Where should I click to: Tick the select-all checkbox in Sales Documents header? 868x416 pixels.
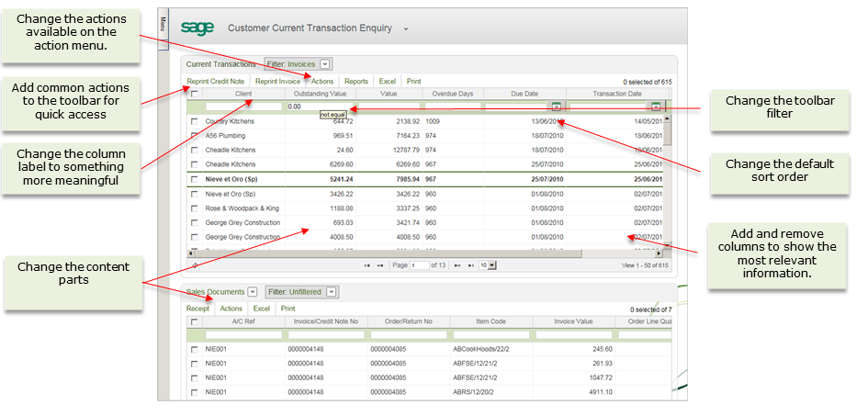(195, 322)
